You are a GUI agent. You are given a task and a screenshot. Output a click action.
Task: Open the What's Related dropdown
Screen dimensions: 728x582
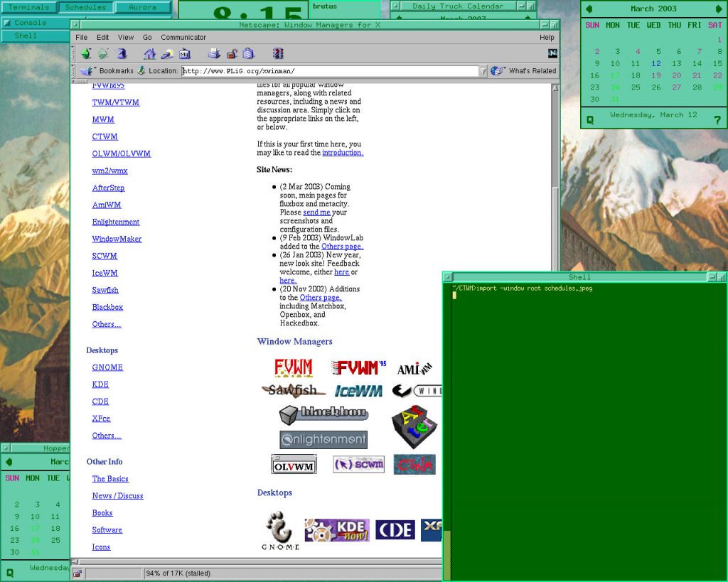point(524,71)
